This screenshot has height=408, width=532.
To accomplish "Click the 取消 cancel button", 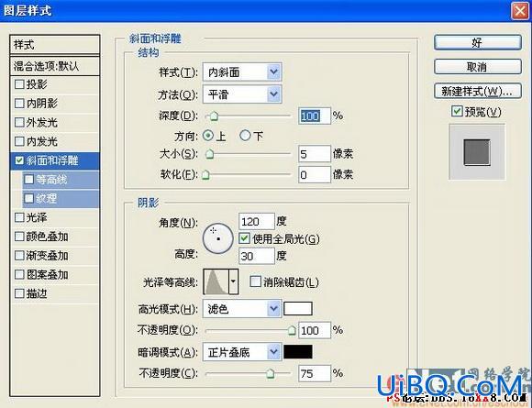I will pyautogui.click(x=477, y=67).
